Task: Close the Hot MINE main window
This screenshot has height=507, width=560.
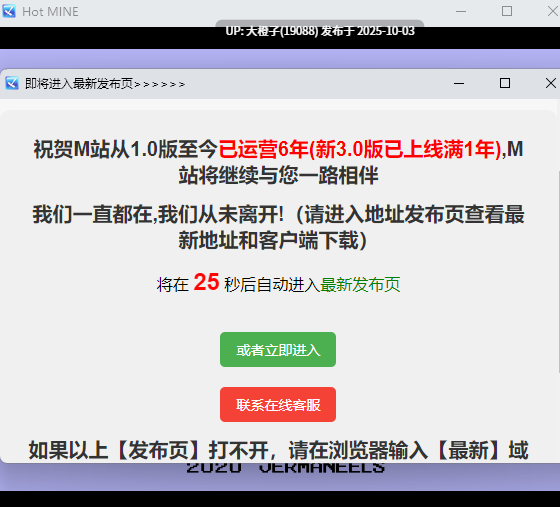Action: [552, 11]
